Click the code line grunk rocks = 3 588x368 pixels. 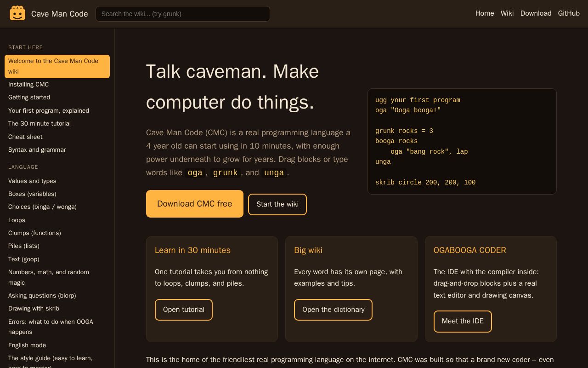point(404,131)
